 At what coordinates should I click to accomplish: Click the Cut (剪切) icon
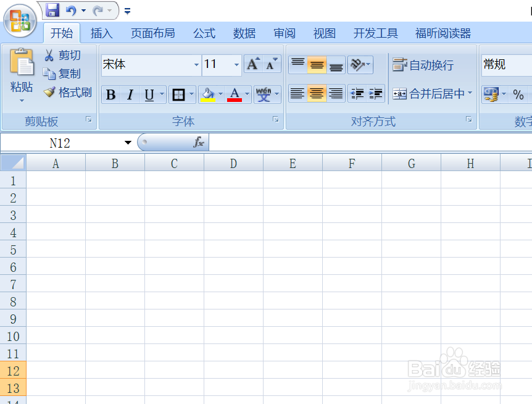[51, 54]
